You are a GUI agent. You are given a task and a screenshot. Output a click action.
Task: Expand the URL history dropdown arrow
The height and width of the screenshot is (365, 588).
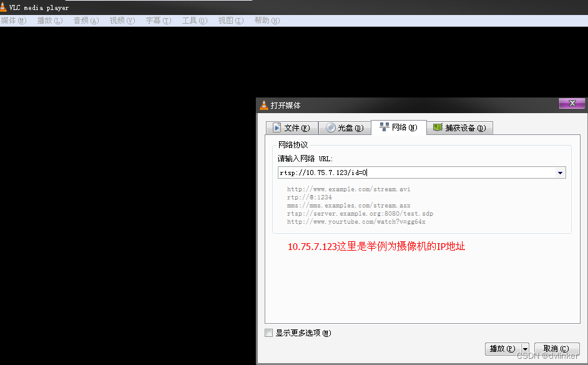point(561,172)
